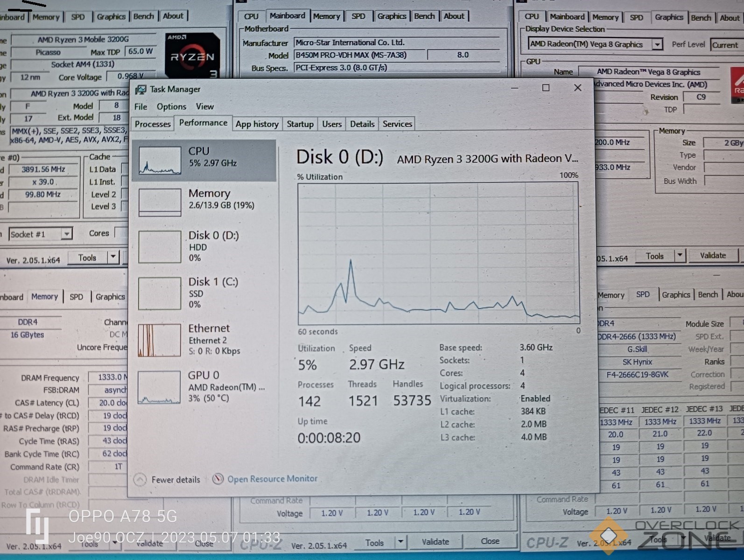This screenshot has height=560, width=744.
Task: Click the Task Manager title bar icon
Action: [x=140, y=89]
